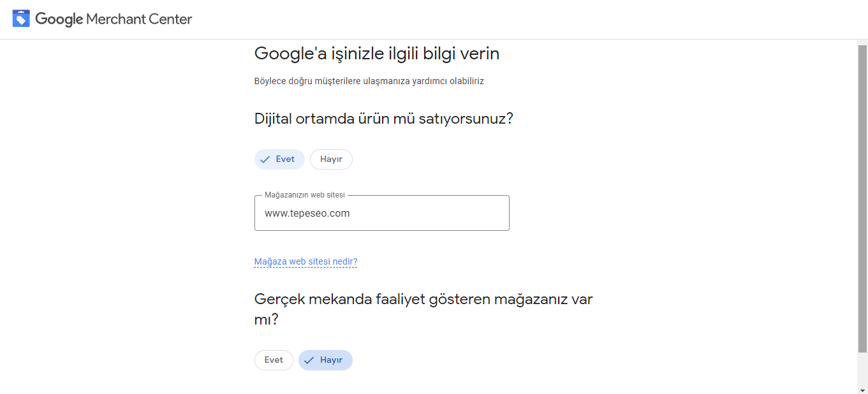Click the checkmark icon in the digital sales "Evet" chip
This screenshot has width=868, height=394.
[x=265, y=159]
